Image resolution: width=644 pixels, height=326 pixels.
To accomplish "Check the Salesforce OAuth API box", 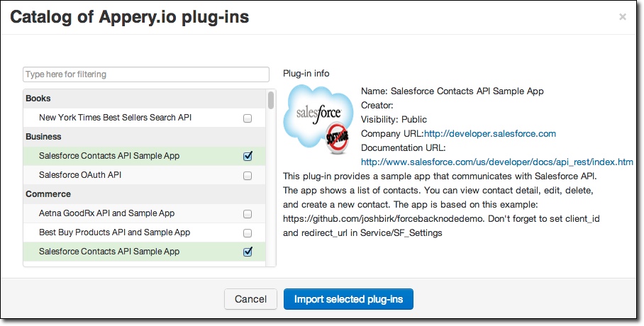I will click(248, 176).
